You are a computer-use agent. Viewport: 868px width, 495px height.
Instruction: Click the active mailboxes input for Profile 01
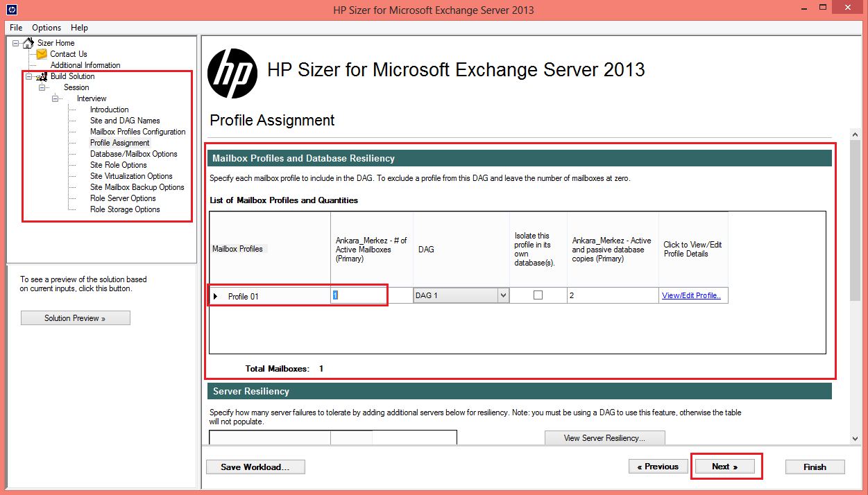tap(372, 295)
